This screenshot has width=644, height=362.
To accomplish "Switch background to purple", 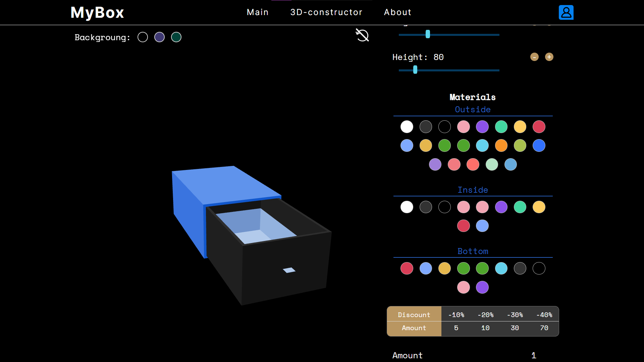I will coord(159,37).
